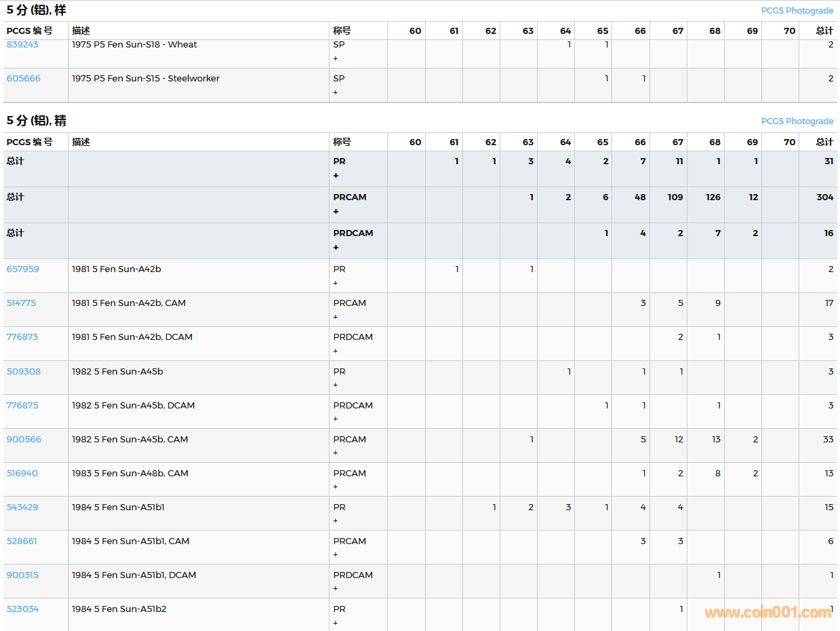Open PCGS number 509308 link
The height and width of the screenshot is (631, 840).
(x=24, y=372)
